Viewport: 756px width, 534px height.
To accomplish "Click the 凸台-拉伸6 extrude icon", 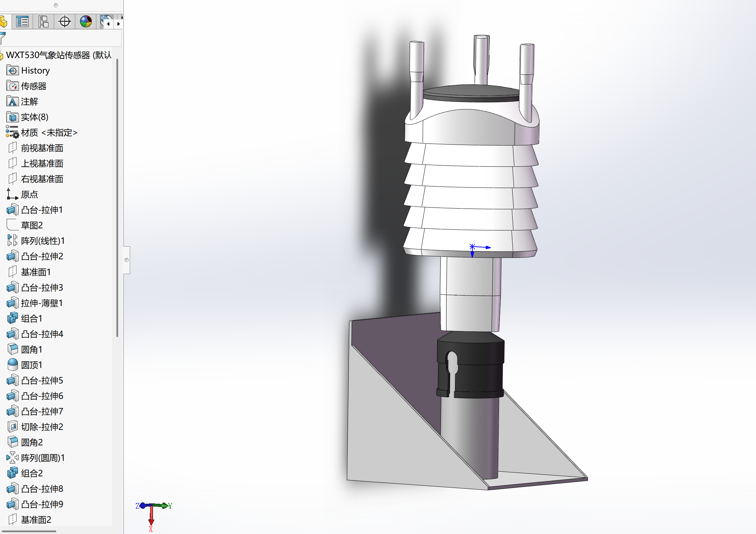I will point(13,396).
